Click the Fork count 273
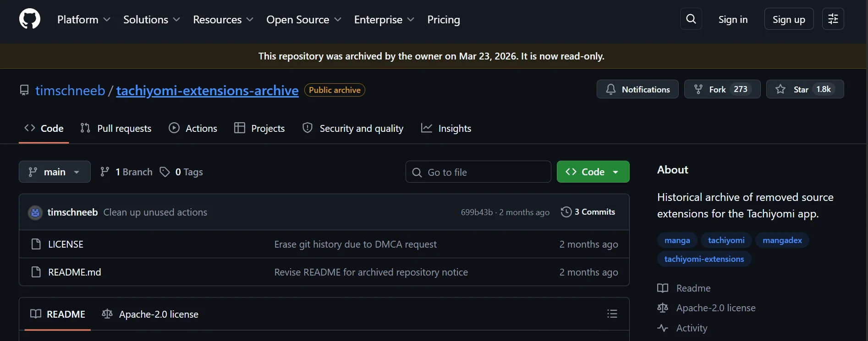This screenshot has height=341, width=868. pos(741,89)
